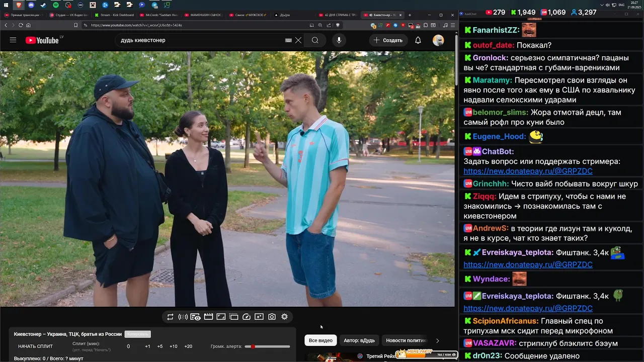Open the browser main hamburger menu
Screen dimensions: 644x362
click(453, 25)
